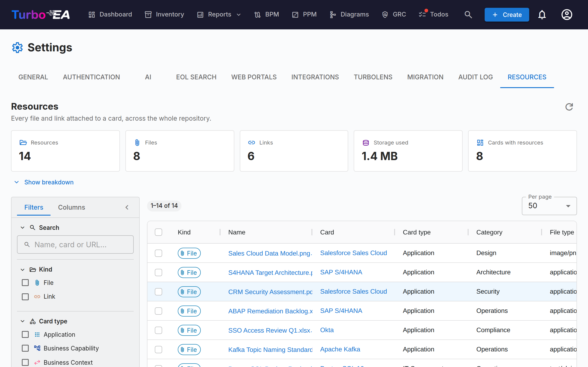Collapse the filters side panel arrow
Viewport: 588px width, 367px height.
(x=127, y=207)
